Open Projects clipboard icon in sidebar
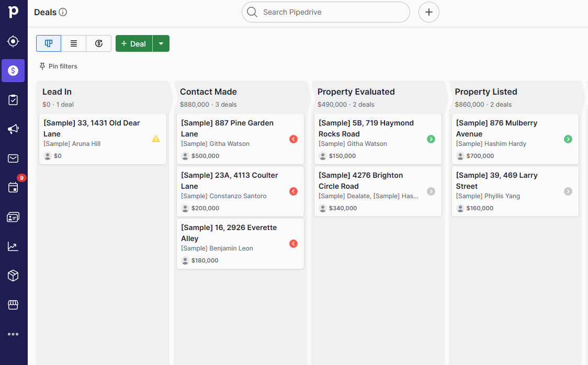 [13, 100]
